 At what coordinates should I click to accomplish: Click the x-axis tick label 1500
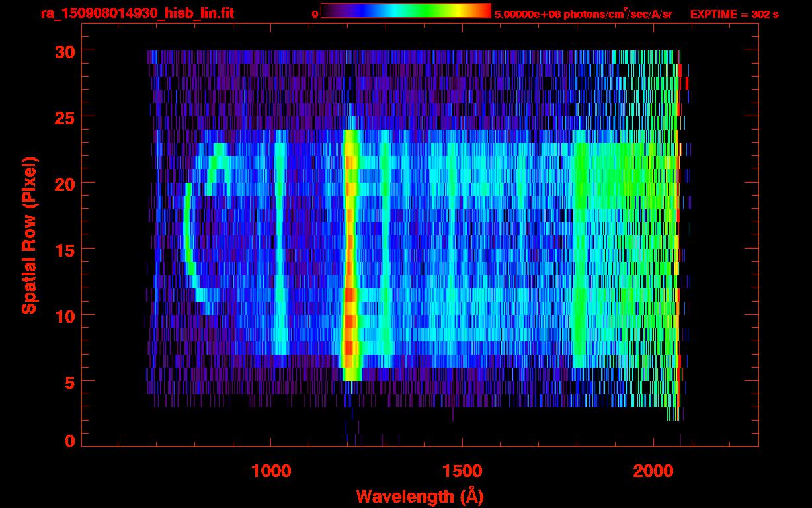click(x=462, y=471)
